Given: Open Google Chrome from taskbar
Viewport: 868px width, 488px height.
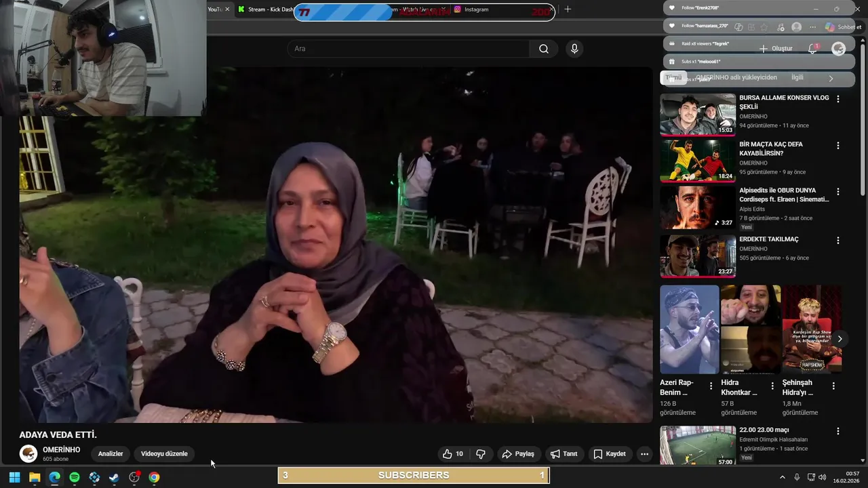Looking at the screenshot, I should [x=154, y=477].
